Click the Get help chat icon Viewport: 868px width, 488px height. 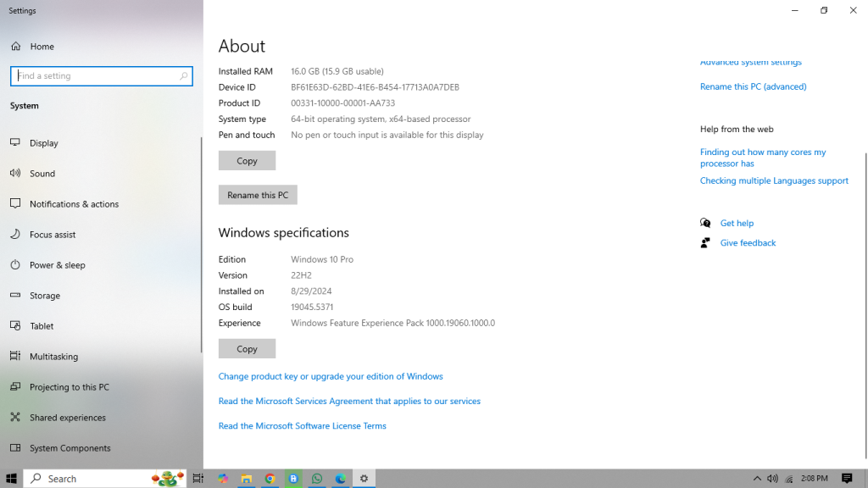click(x=705, y=223)
